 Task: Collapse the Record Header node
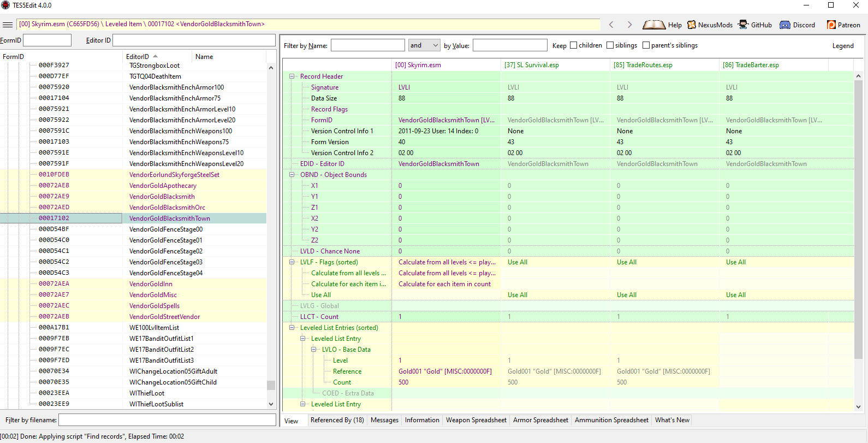point(292,76)
